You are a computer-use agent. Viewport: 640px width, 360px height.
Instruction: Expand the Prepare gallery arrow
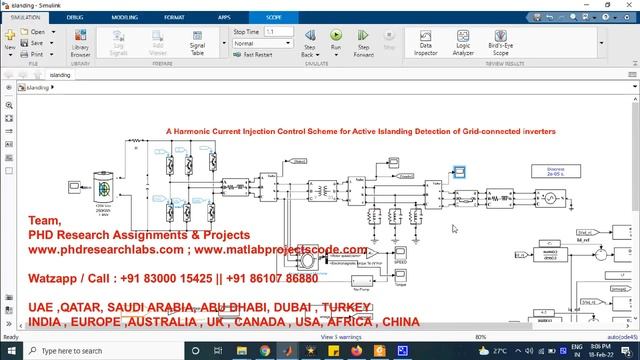pyautogui.click(x=224, y=43)
